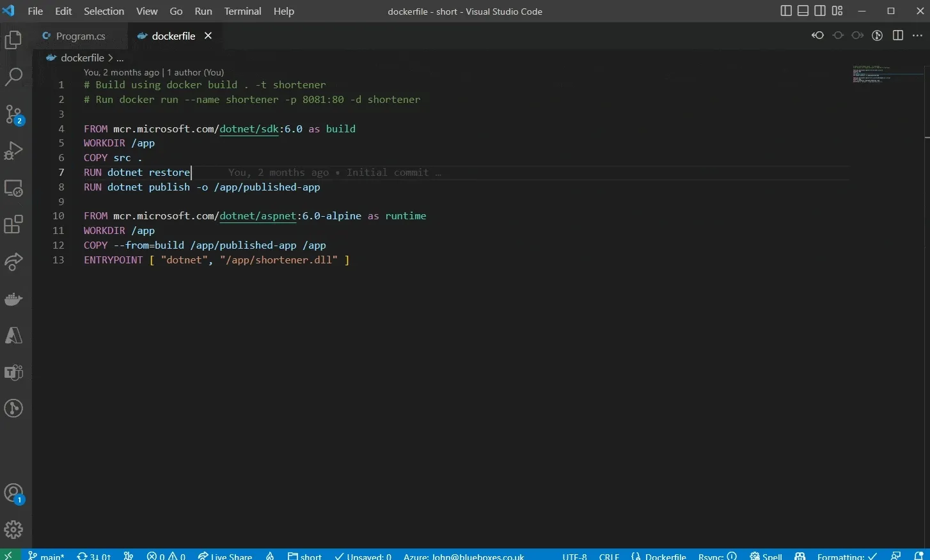Open the Live Share view in the activity bar
Screen dimensions: 930x560
click(x=13, y=261)
